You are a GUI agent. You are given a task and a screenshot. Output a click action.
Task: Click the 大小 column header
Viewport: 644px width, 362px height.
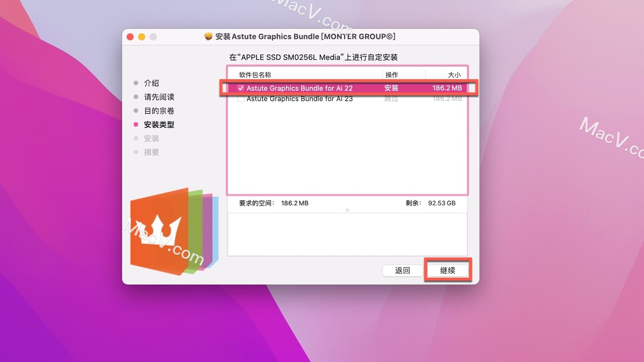coord(454,75)
